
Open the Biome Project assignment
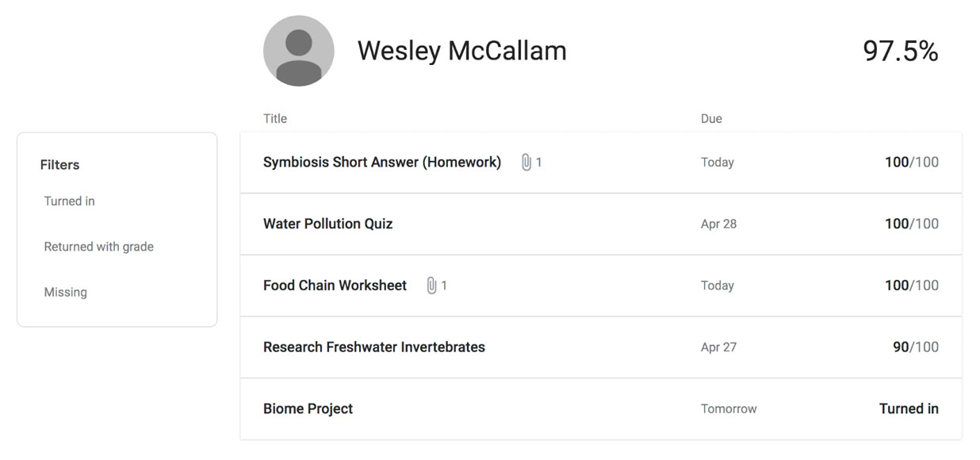tap(308, 409)
